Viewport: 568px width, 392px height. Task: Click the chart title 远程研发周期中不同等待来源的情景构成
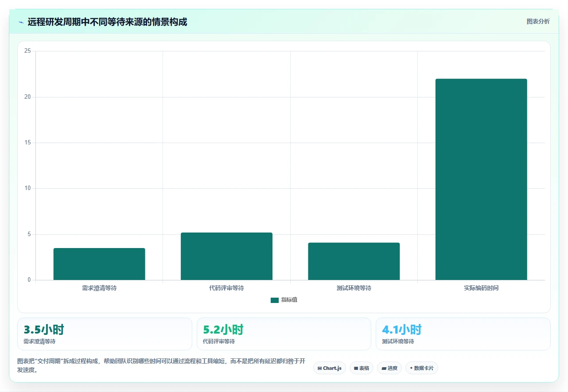[107, 22]
